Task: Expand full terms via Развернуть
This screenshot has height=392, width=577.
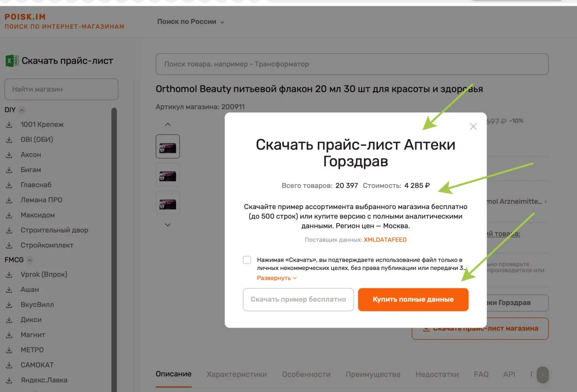Action: coord(277,278)
